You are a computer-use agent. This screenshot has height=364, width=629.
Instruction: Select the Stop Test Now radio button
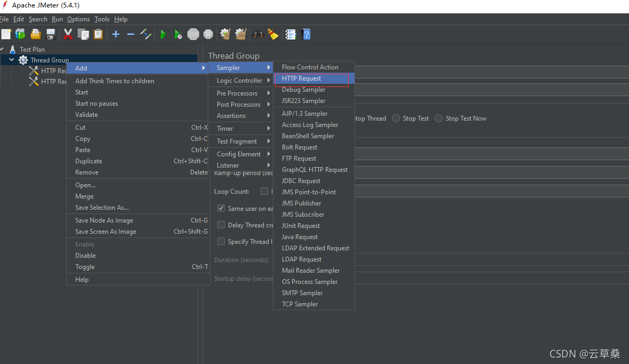(439, 118)
